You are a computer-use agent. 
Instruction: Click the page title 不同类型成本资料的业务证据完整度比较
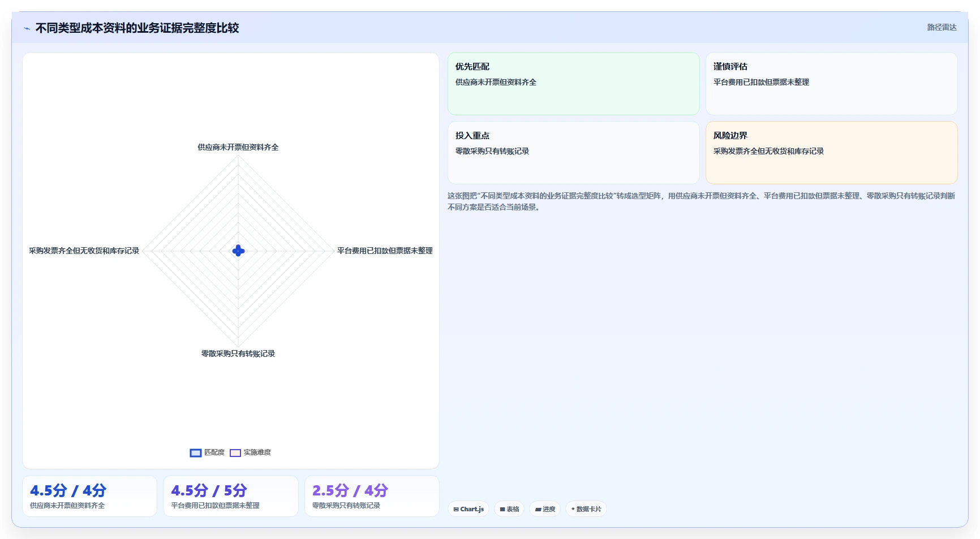(x=137, y=28)
